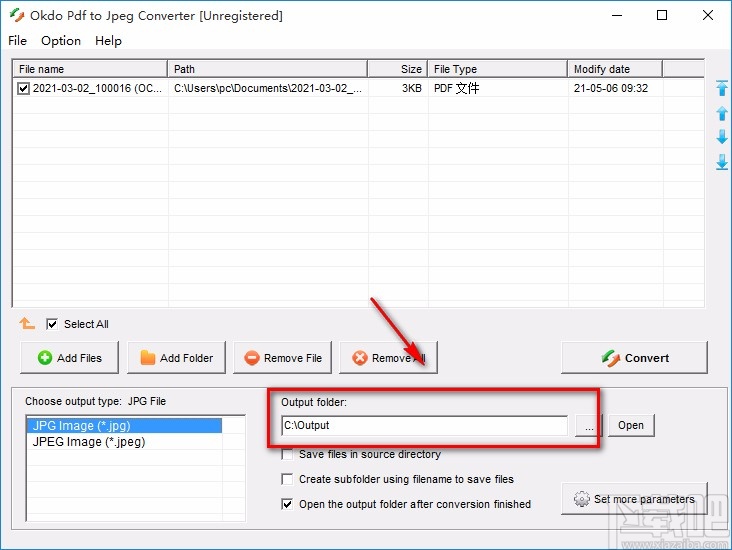This screenshot has width=732, height=550.
Task: Click the Remove All button
Action: (x=388, y=358)
